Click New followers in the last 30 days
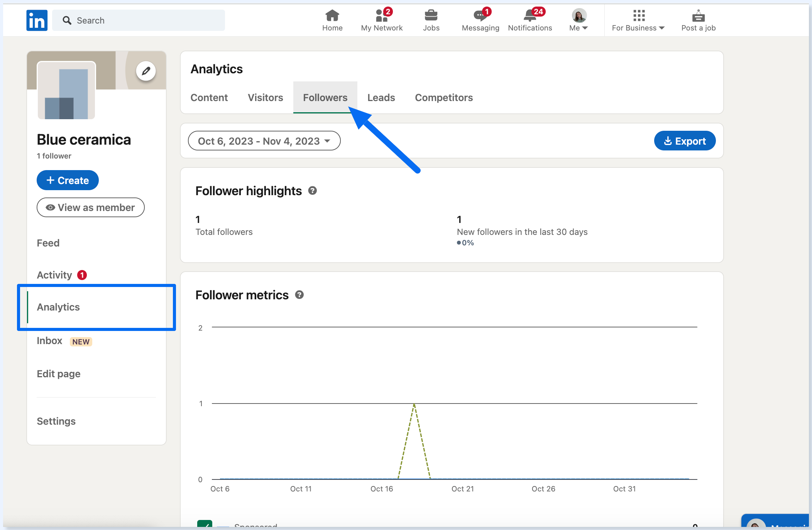 click(522, 232)
